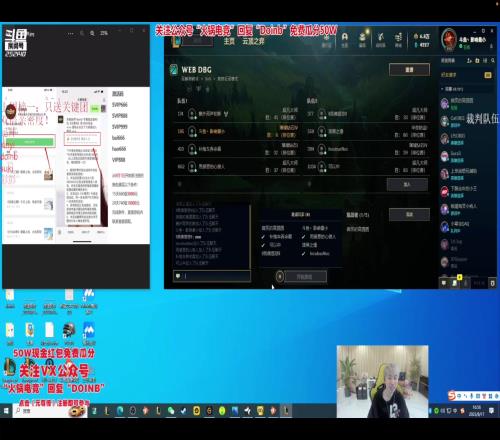
Task: Toggle the first checkmark in the invite list
Action: pyautogui.click(x=263, y=237)
